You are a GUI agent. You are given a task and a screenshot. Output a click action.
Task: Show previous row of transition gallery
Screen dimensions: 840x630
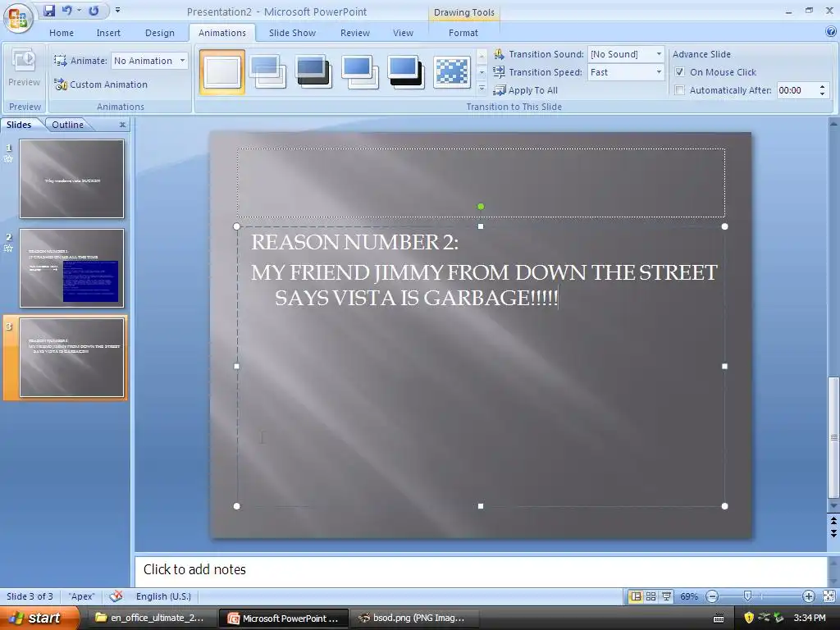tap(482, 55)
